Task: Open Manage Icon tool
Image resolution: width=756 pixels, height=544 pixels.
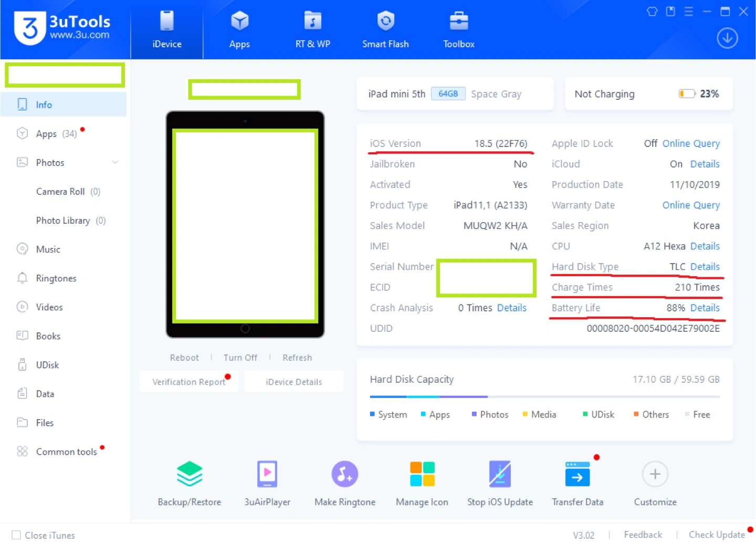Action: (x=422, y=484)
